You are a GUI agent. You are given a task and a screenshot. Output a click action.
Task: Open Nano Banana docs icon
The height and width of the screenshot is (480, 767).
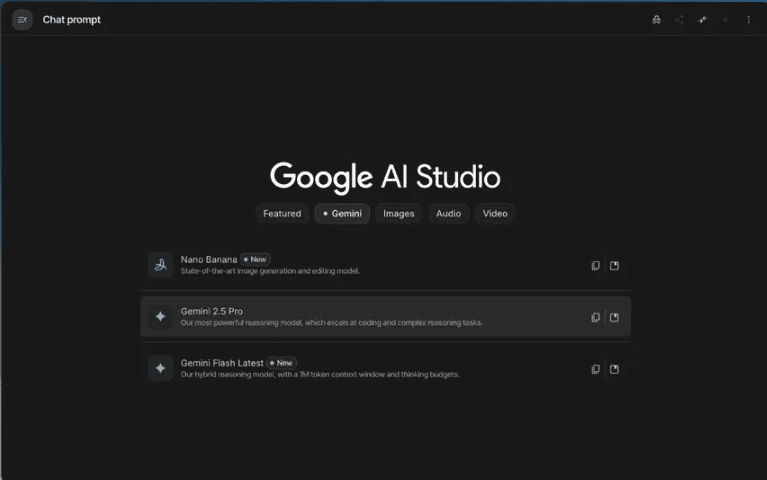pos(614,266)
